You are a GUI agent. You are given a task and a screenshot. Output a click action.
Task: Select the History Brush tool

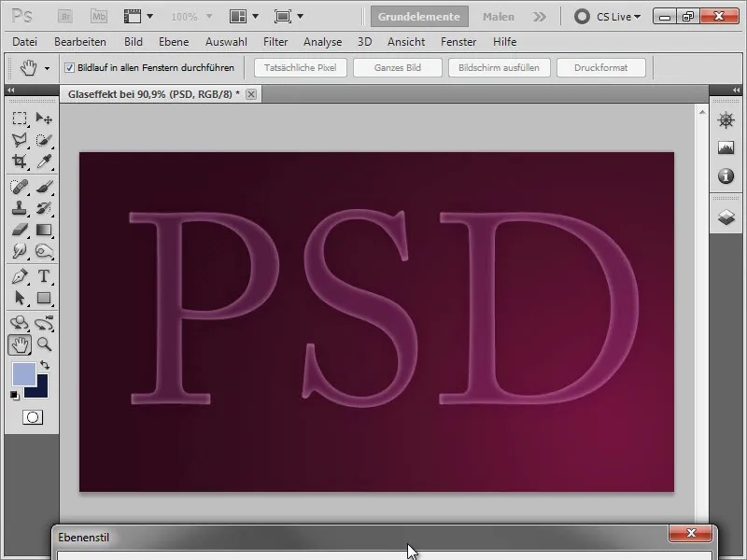pyautogui.click(x=44, y=208)
